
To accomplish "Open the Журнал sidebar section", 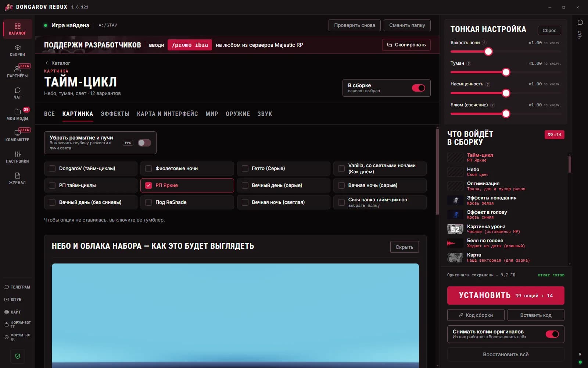I will pyautogui.click(x=17, y=178).
